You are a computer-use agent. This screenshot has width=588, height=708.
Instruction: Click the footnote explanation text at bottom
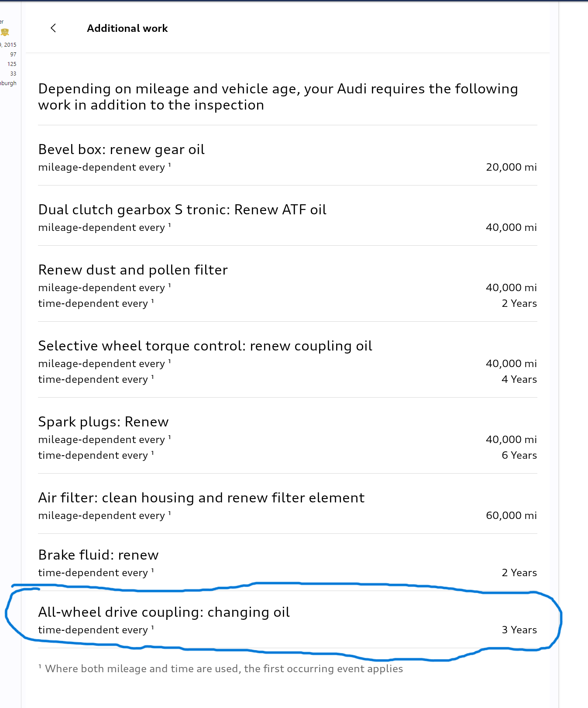point(220,668)
